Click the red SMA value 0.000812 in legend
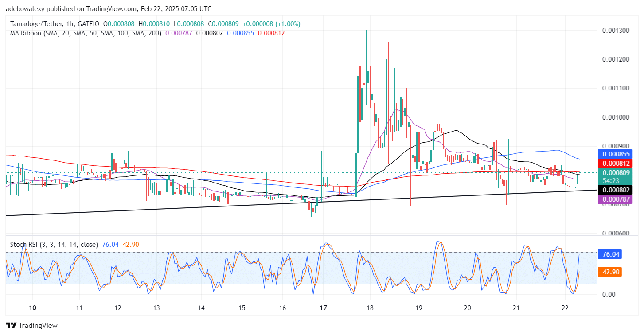Viewport: 644px width, 335px height. point(271,33)
